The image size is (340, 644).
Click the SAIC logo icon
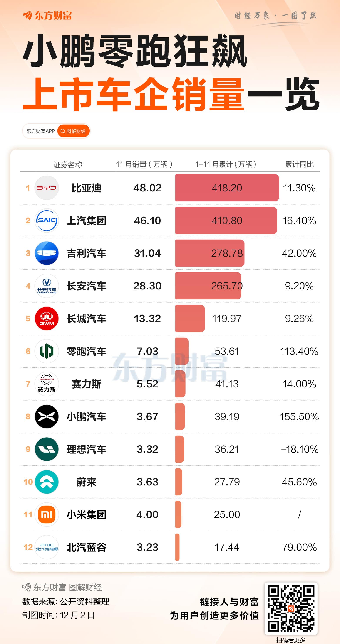point(47,220)
